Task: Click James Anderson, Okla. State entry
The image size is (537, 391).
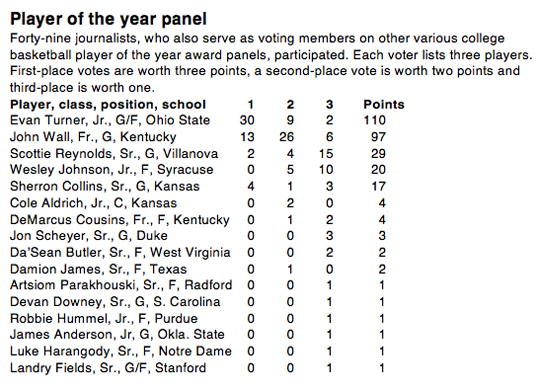Action: tap(117, 335)
